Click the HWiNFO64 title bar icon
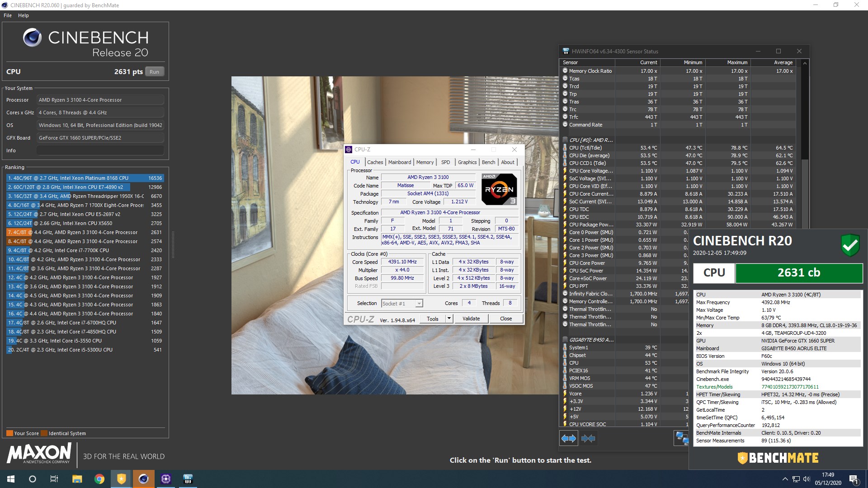 coord(566,51)
